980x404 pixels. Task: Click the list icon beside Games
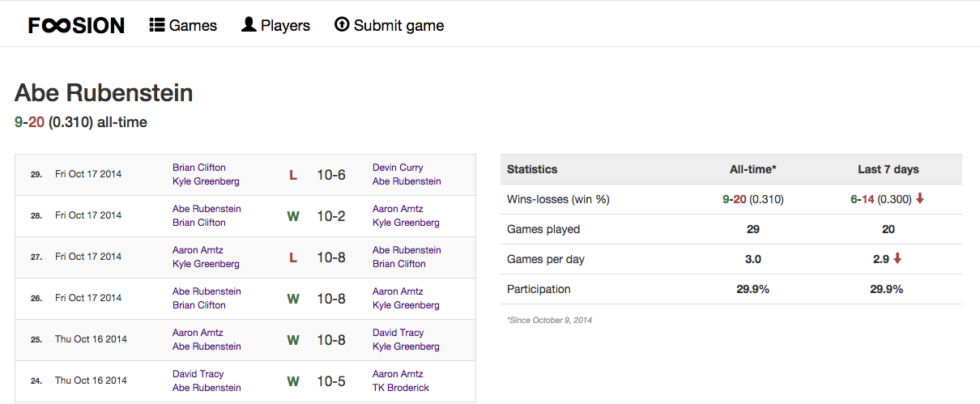[x=157, y=25]
